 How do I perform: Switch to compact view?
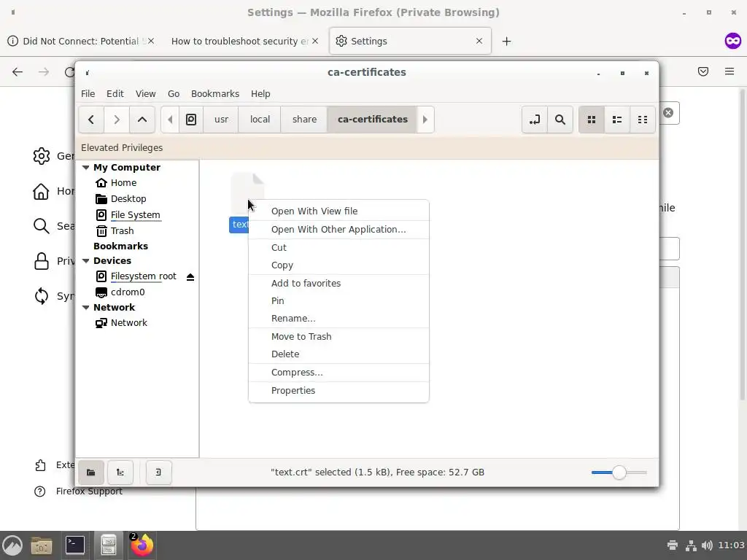pyautogui.click(x=643, y=120)
